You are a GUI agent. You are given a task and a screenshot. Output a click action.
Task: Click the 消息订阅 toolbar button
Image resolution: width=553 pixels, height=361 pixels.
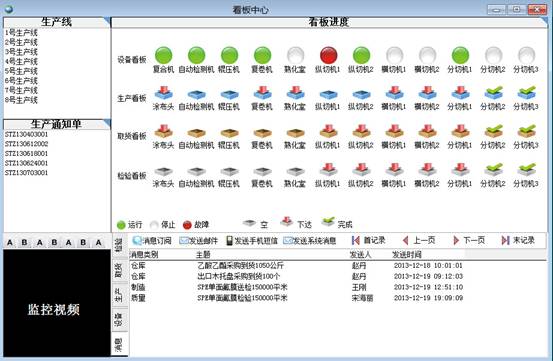click(152, 241)
